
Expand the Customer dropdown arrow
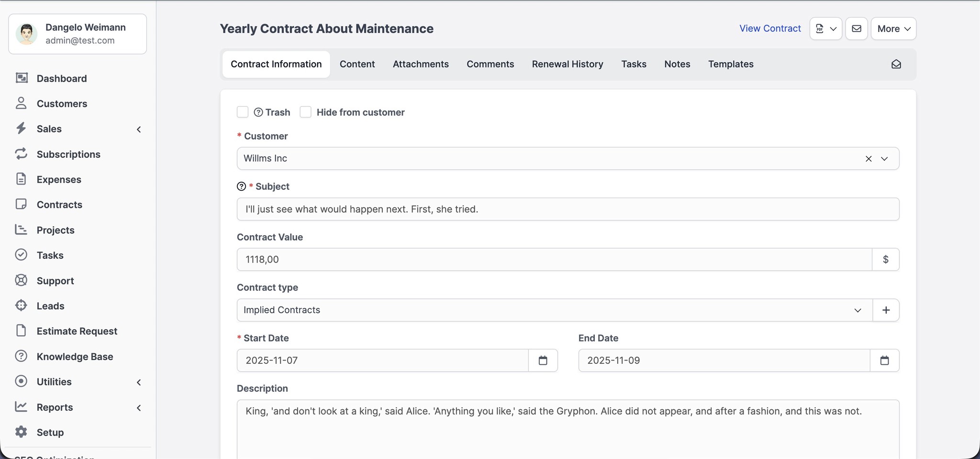[884, 159]
